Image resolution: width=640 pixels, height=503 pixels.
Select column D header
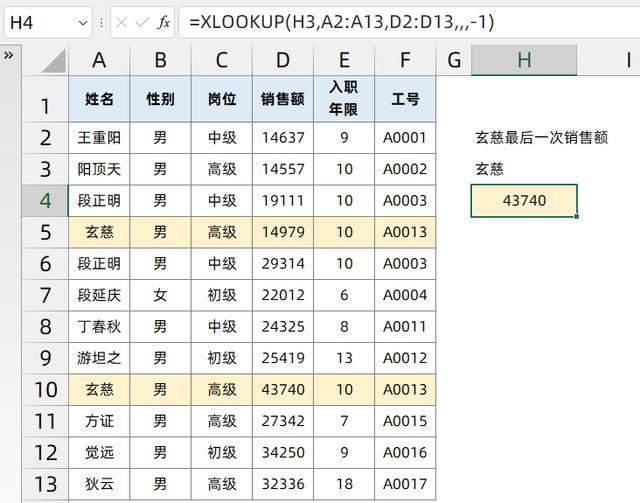click(282, 61)
